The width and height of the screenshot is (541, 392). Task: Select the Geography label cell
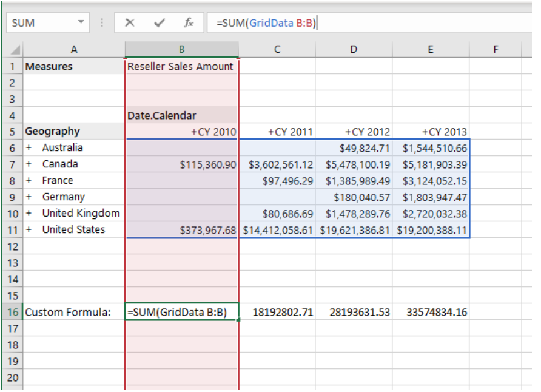click(73, 131)
